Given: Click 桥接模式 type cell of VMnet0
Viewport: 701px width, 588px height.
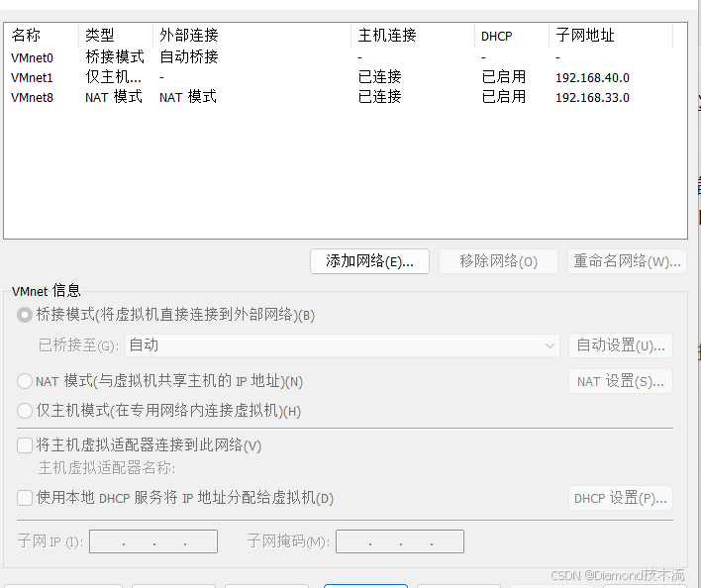Looking at the screenshot, I should pos(115,57).
